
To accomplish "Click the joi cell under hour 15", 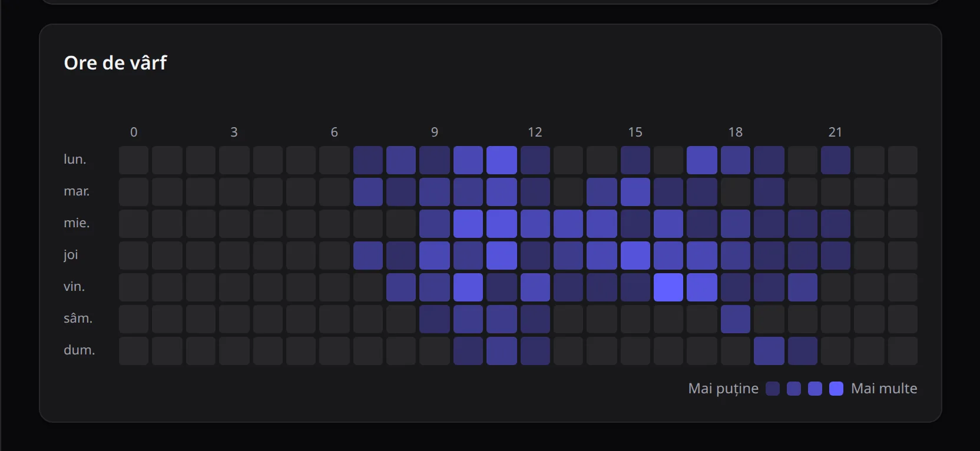I will click(x=635, y=256).
